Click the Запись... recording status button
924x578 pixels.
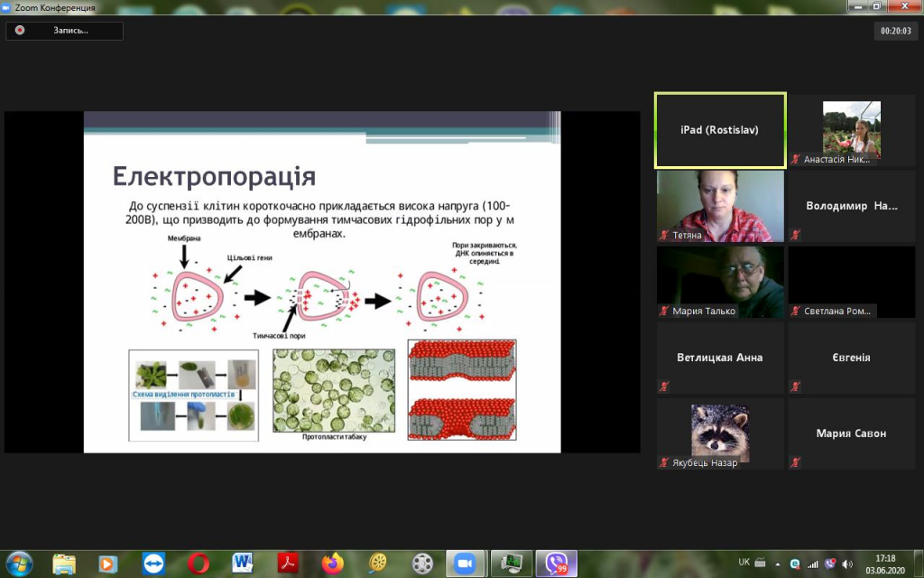click(65, 31)
